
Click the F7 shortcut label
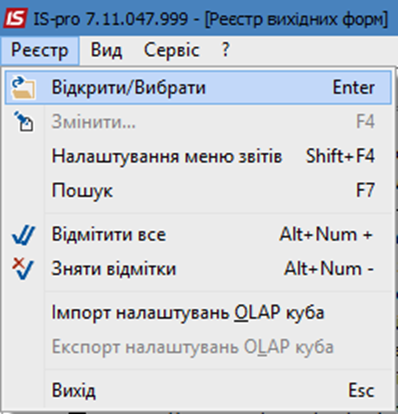[365, 190]
